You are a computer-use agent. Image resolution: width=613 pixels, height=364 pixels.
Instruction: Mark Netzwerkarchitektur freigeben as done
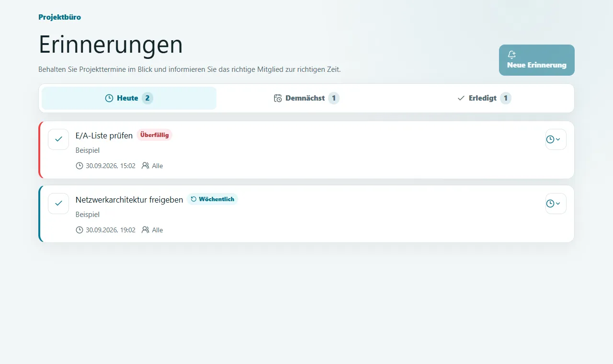(58, 204)
